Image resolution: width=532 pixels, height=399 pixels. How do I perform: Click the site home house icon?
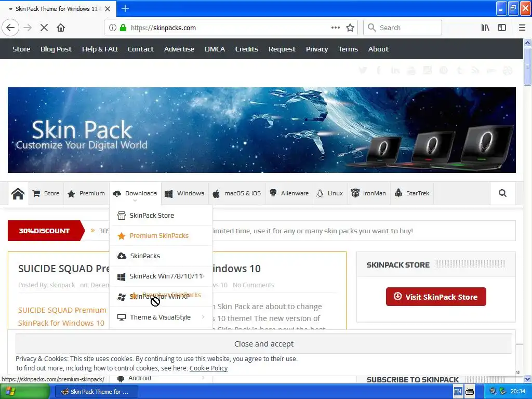[18, 193]
